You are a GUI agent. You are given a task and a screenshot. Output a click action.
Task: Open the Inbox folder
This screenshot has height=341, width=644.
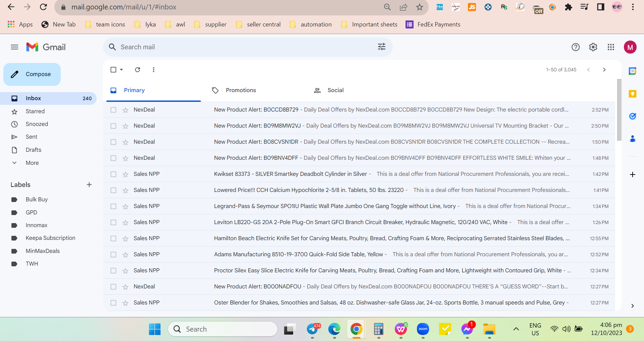pyautogui.click(x=48, y=98)
